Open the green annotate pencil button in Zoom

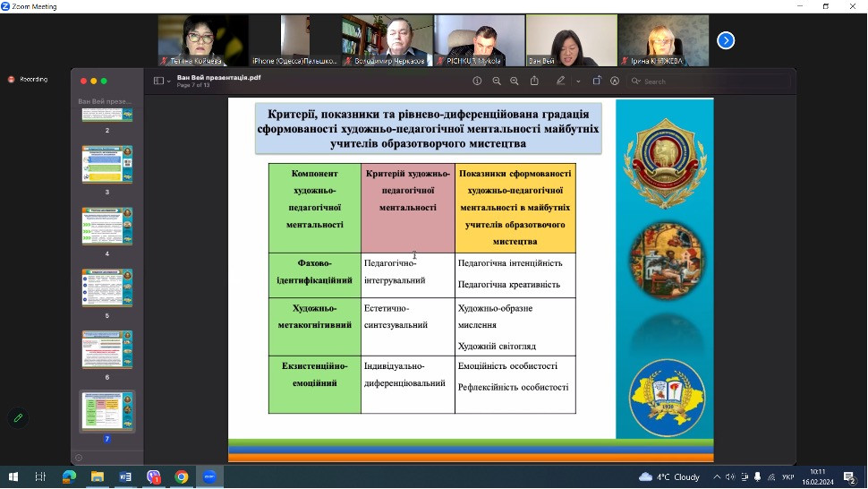pos(18,417)
